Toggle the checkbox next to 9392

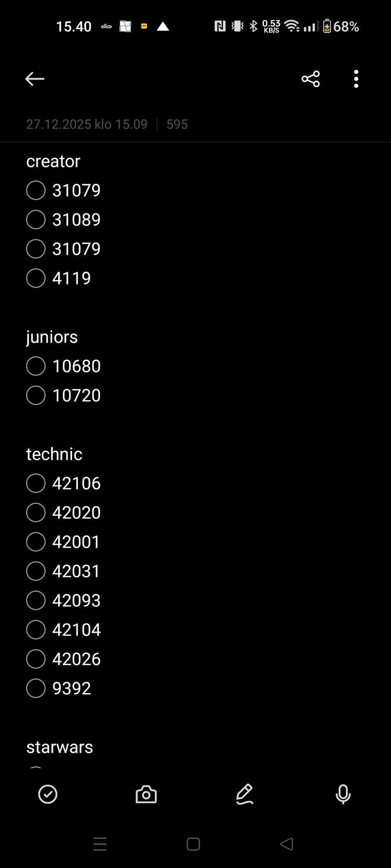point(36,689)
